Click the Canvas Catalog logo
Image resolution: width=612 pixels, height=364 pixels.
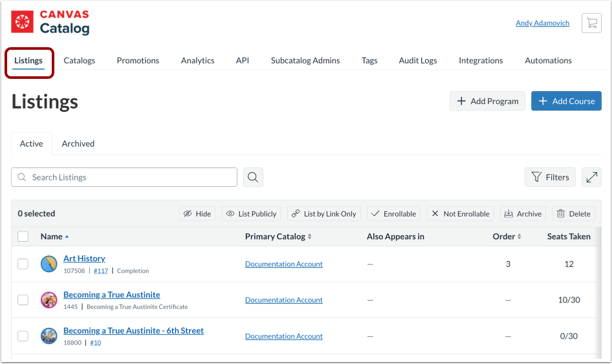50,23
